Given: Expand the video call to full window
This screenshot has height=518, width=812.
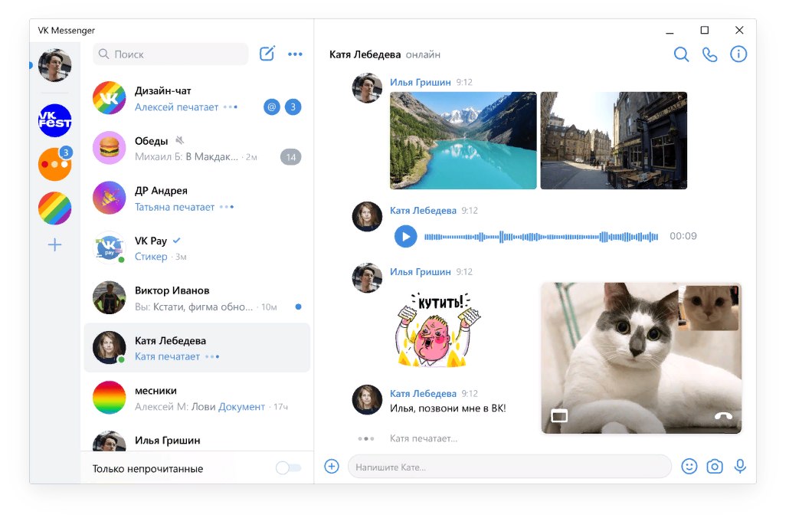Looking at the screenshot, I should (x=559, y=415).
